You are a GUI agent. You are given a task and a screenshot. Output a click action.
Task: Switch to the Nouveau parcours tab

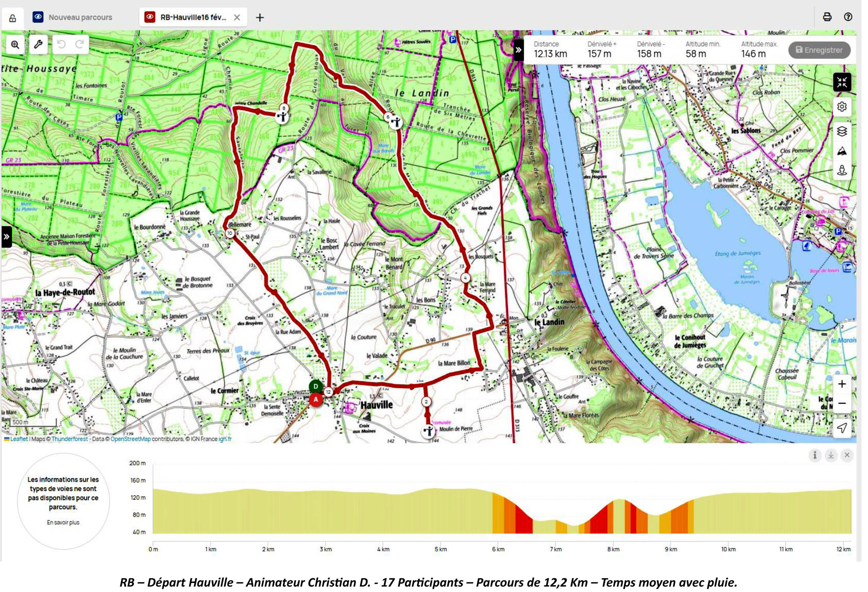80,17
